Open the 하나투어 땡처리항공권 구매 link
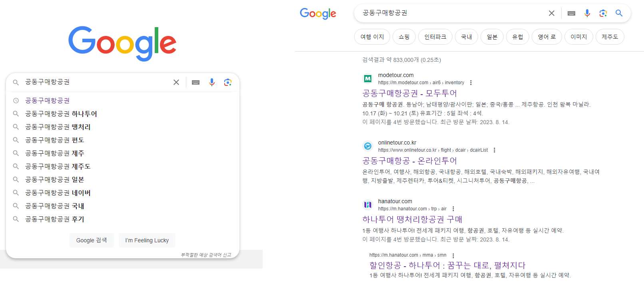 pyautogui.click(x=412, y=220)
